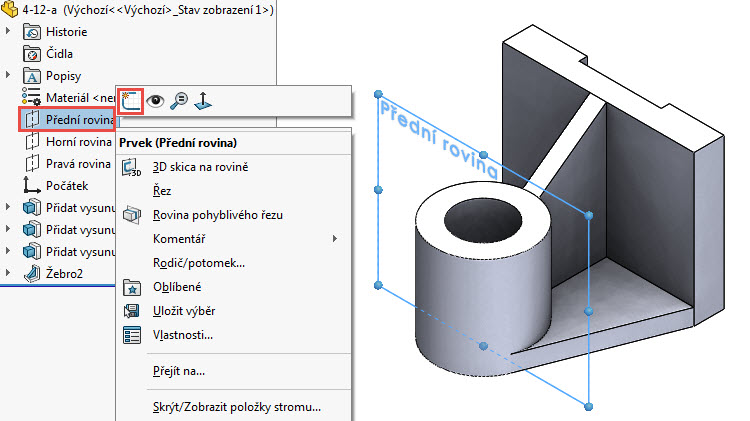Click the circular hole in the cylinder
Image resolution: width=750 pixels, height=421 pixels.
[x=483, y=221]
